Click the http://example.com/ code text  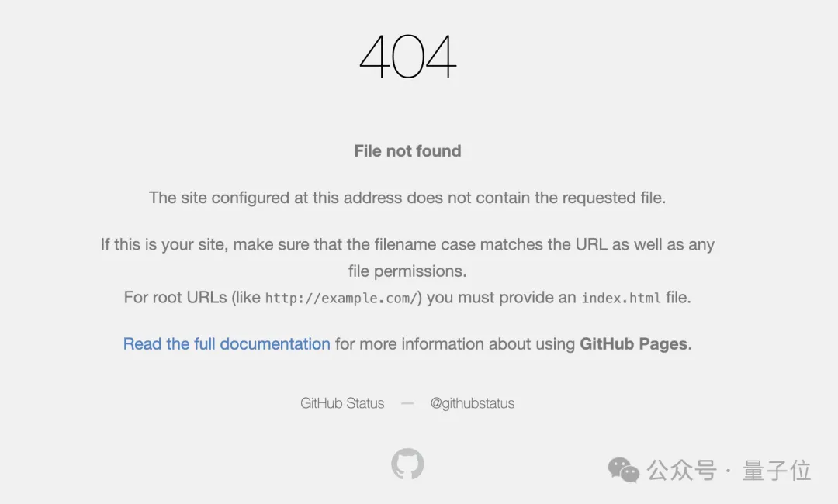point(341,298)
